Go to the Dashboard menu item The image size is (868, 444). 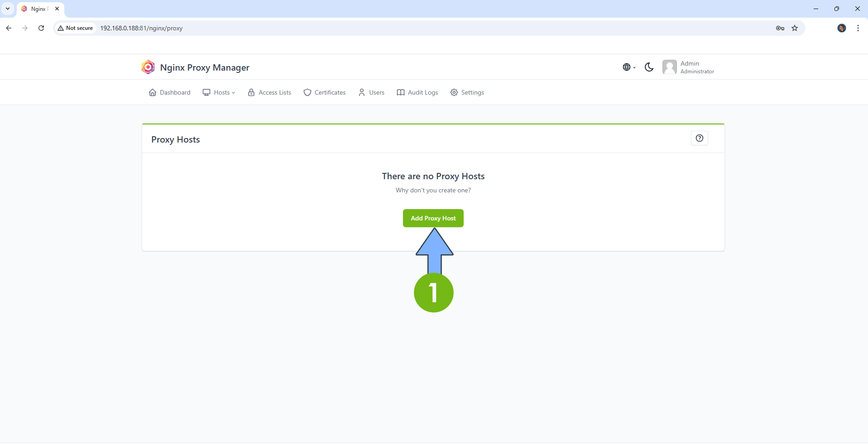169,92
